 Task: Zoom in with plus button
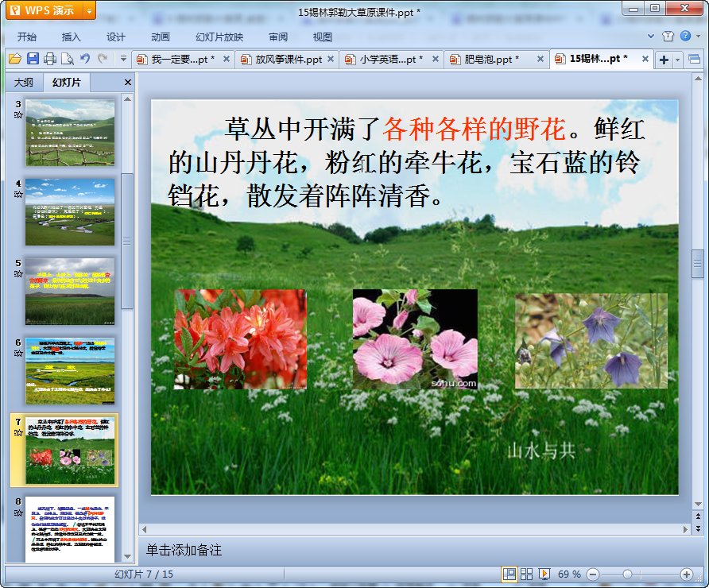tap(687, 574)
